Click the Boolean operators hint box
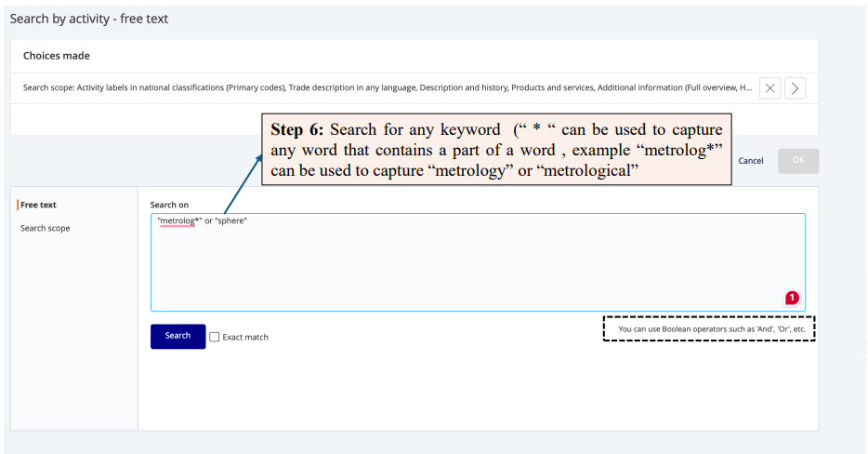The width and height of the screenshot is (868, 454). click(x=709, y=328)
